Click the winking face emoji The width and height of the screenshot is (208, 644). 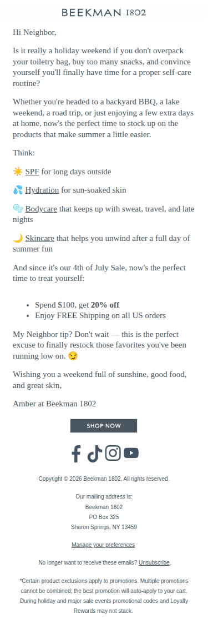coord(73,356)
